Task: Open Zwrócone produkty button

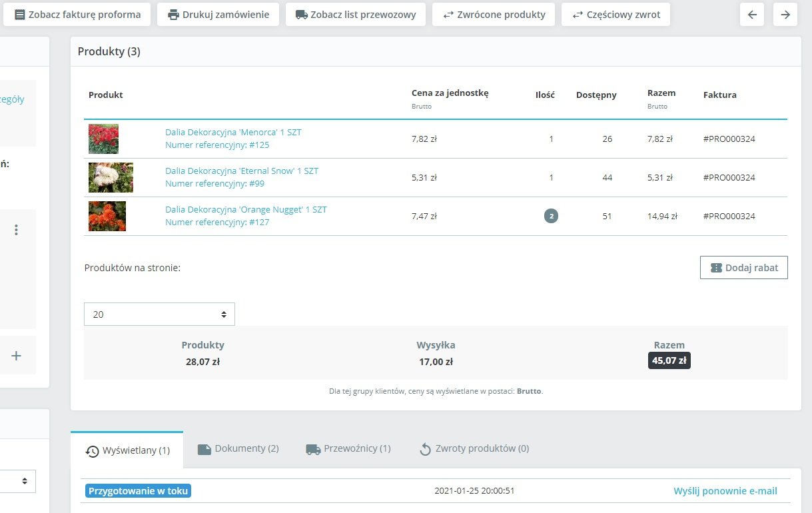Action: pyautogui.click(x=494, y=14)
